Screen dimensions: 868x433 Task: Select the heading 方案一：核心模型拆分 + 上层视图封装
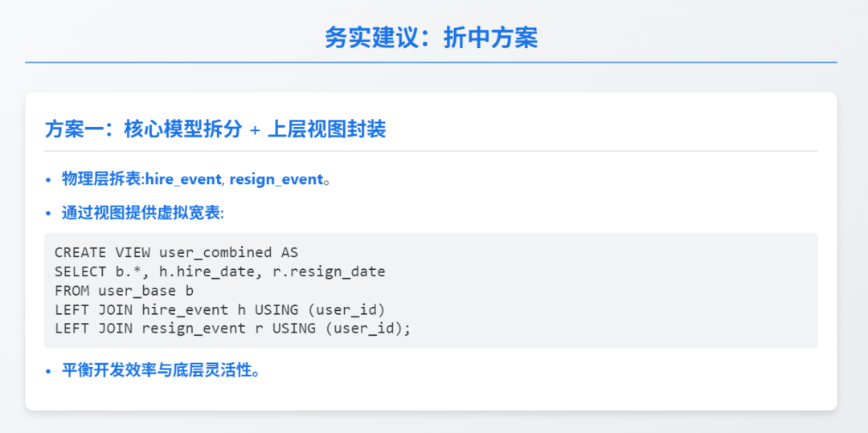pos(215,129)
